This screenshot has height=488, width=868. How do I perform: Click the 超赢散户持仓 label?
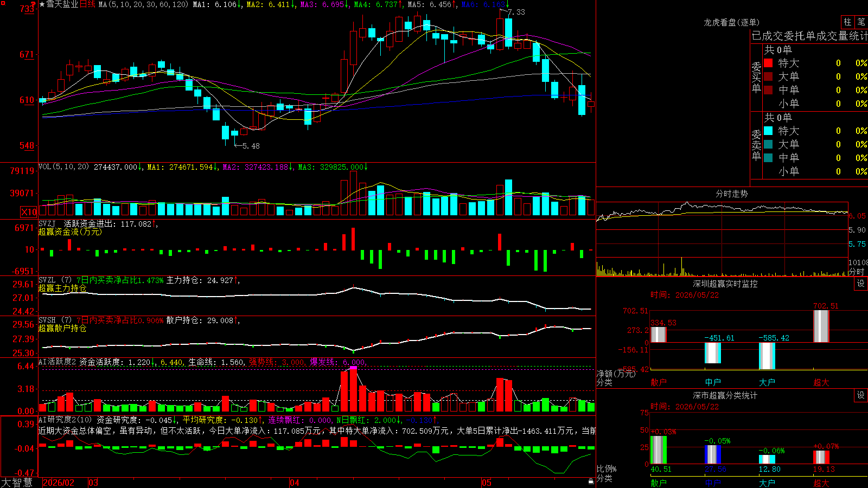point(62,328)
